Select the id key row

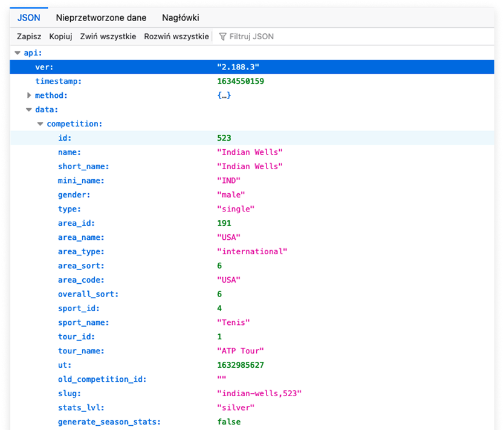click(x=65, y=138)
